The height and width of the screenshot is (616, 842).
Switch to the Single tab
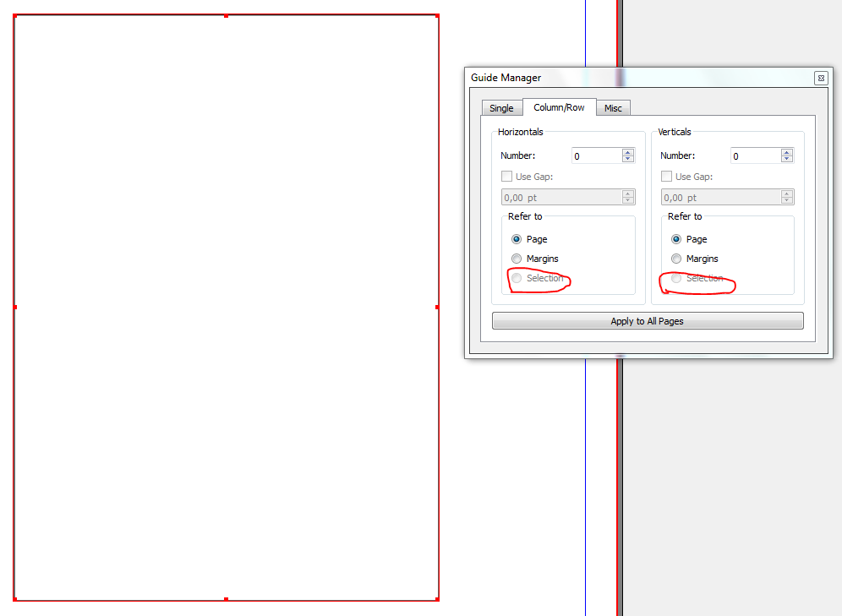[501, 108]
